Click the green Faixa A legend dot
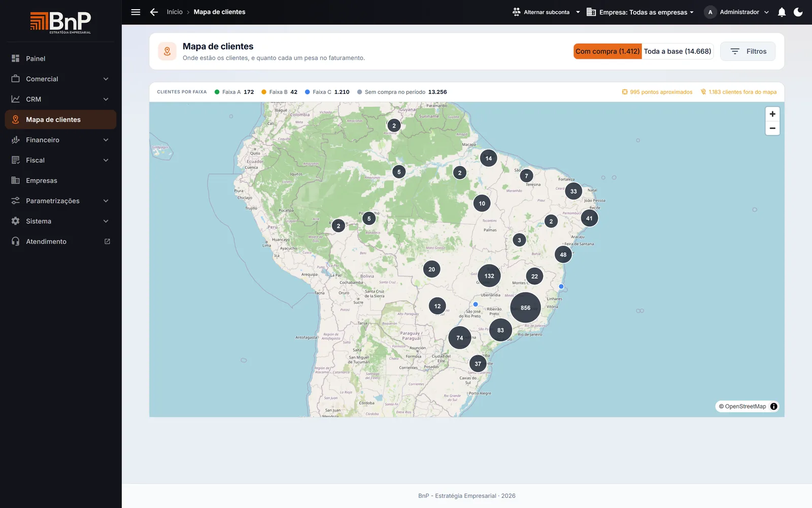The image size is (812, 508). [217, 92]
